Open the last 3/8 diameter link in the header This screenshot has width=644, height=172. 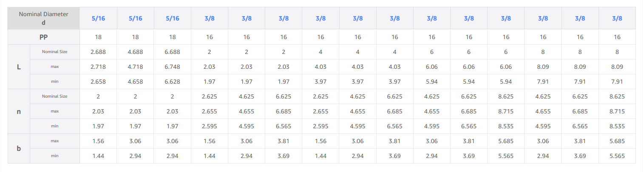tap(617, 18)
